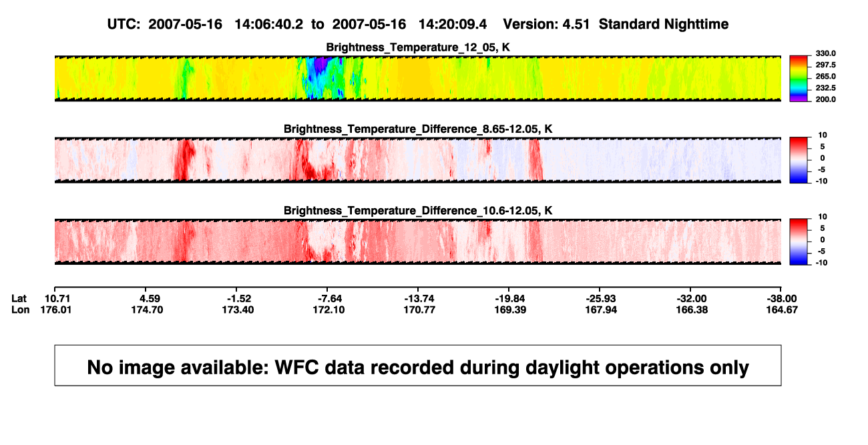Image resolution: width=868 pixels, height=445 pixels.
Task: Click latitude value -38.00
Action: [781, 298]
